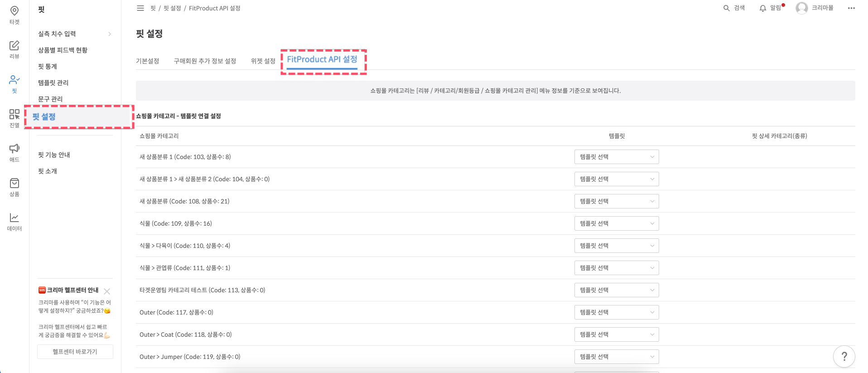Open template dropdown for Outer > Coat
The height and width of the screenshot is (373, 868).
[616, 334]
